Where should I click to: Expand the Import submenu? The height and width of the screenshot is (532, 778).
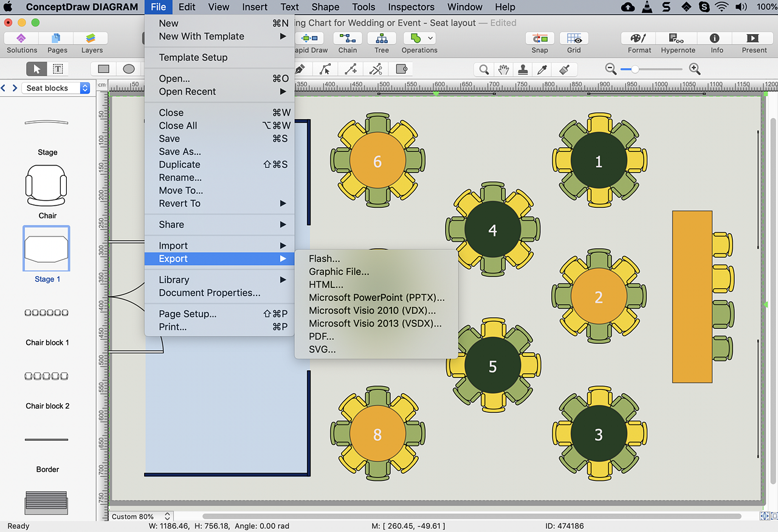(x=219, y=246)
